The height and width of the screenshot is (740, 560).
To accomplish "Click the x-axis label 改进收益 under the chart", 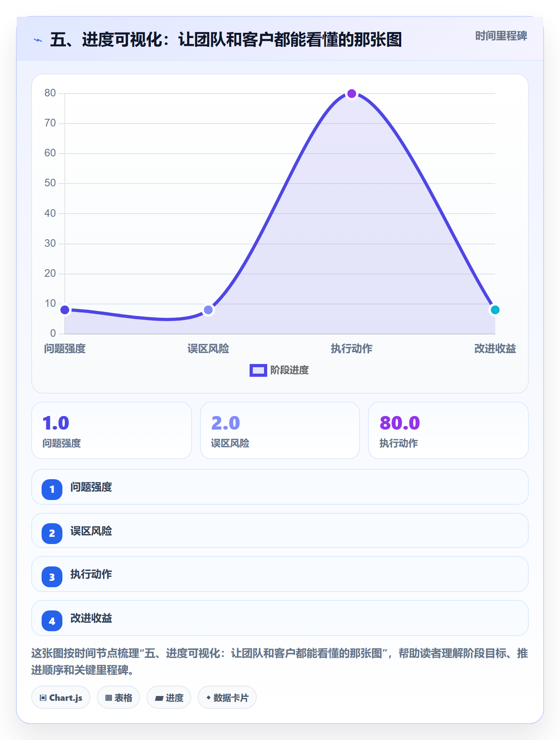I will click(495, 349).
